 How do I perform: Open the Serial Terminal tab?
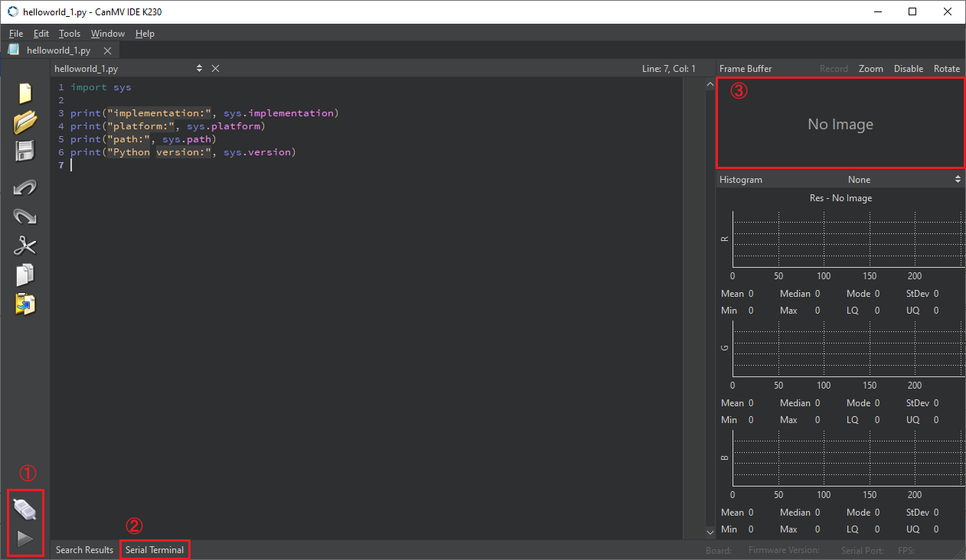click(155, 550)
